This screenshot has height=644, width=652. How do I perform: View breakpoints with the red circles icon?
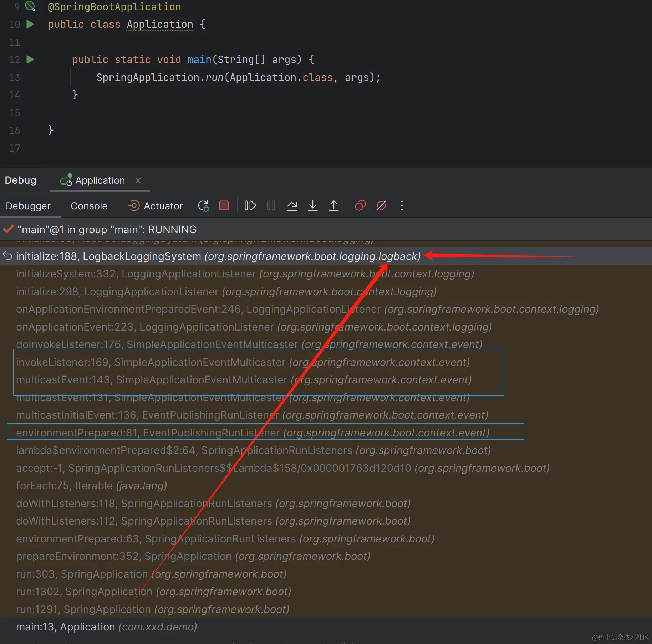[360, 205]
